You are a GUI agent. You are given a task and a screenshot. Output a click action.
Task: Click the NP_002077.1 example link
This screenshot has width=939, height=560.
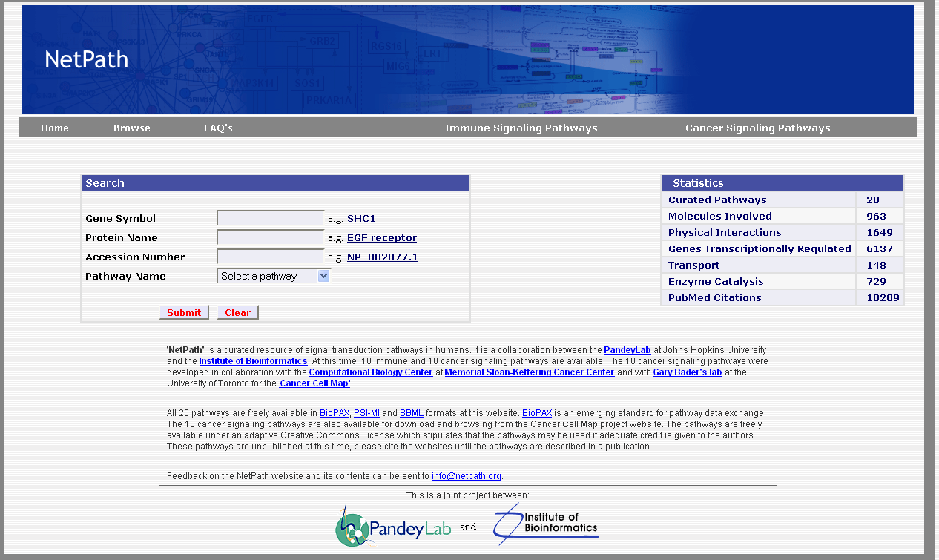pyautogui.click(x=383, y=257)
